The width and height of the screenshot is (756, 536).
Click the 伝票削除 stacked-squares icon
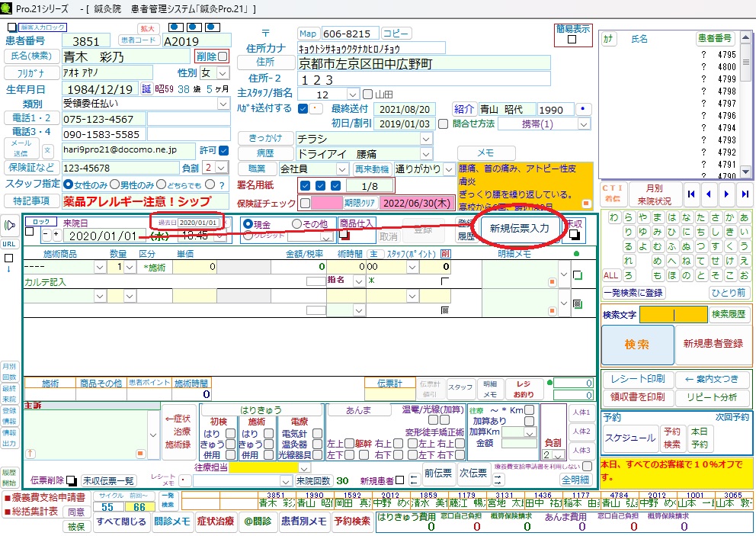(72, 480)
